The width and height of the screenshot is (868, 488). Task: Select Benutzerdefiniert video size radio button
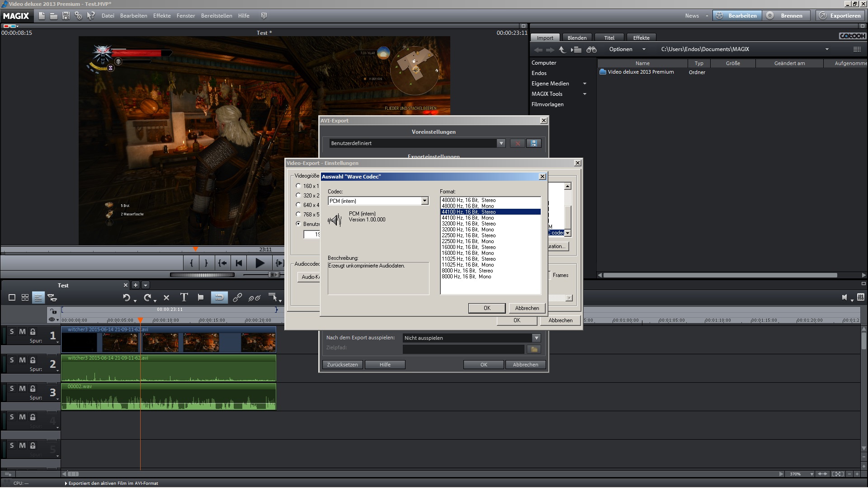pyautogui.click(x=298, y=224)
